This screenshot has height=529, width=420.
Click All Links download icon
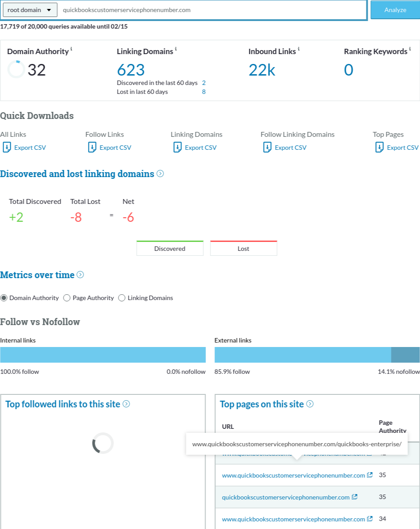pyautogui.click(x=7, y=148)
